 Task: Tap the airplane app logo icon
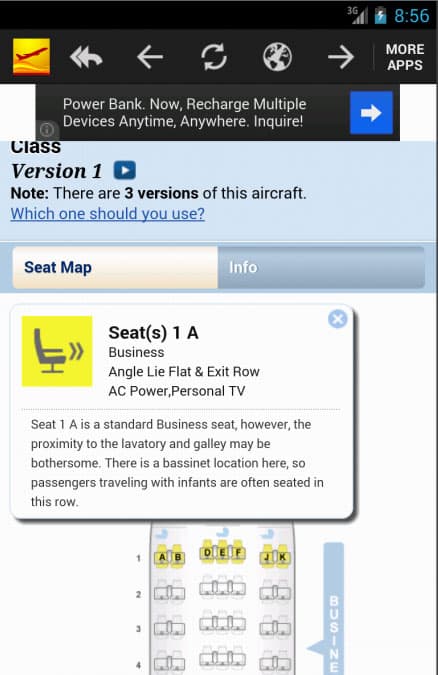[31, 57]
